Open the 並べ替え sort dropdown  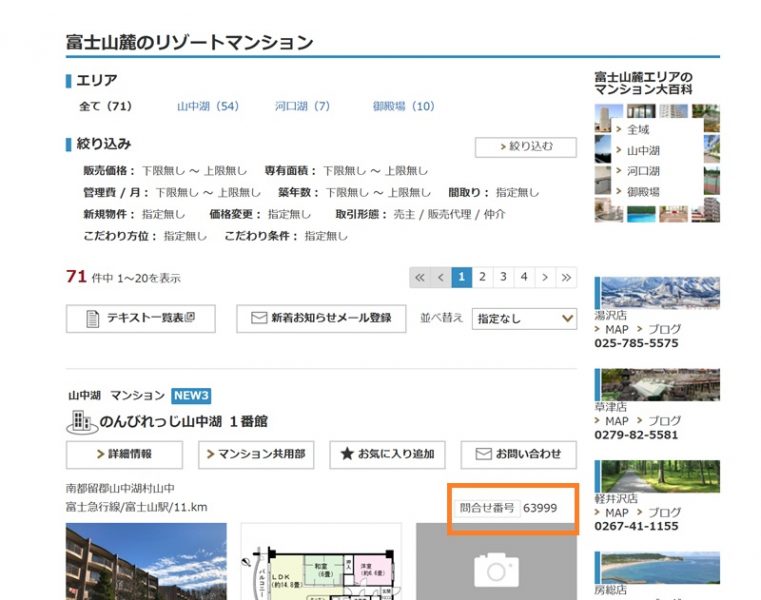pos(524,319)
